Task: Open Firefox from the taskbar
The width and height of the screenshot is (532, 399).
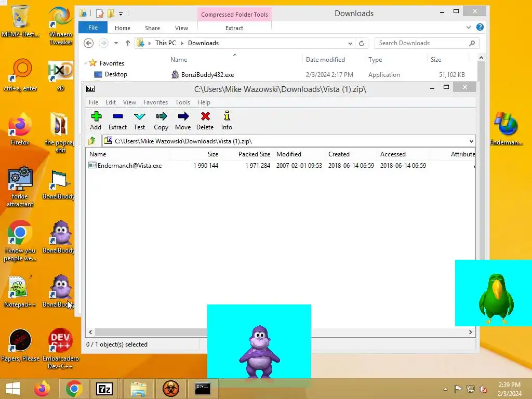Action: click(x=42, y=389)
